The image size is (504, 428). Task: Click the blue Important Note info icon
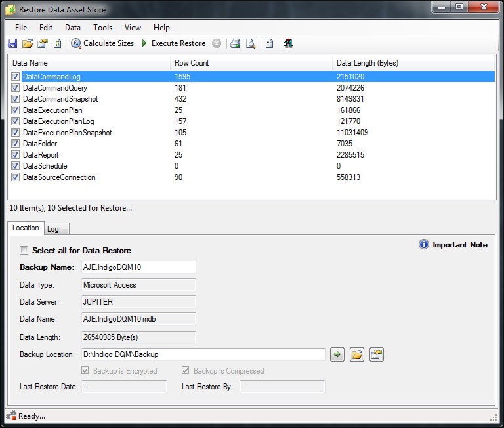tap(424, 245)
